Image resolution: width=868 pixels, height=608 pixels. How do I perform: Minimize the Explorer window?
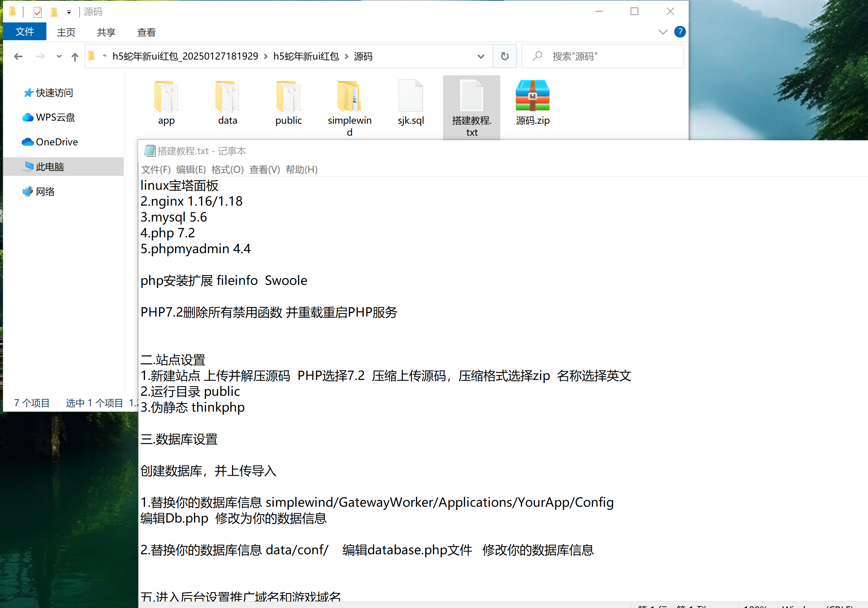pyautogui.click(x=599, y=11)
